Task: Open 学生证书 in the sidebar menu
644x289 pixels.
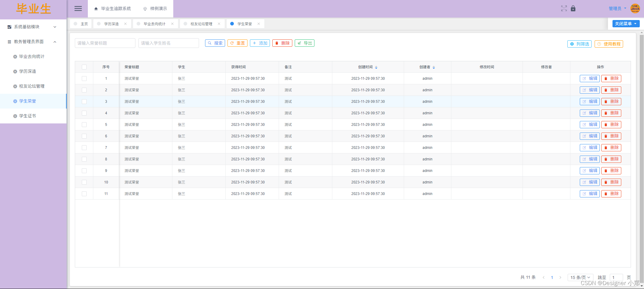Action: (33, 116)
